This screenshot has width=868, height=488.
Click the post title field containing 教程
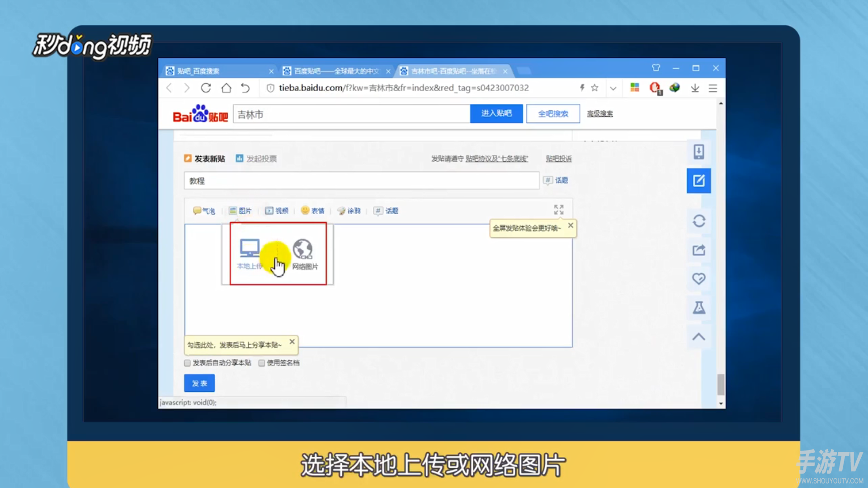click(362, 181)
